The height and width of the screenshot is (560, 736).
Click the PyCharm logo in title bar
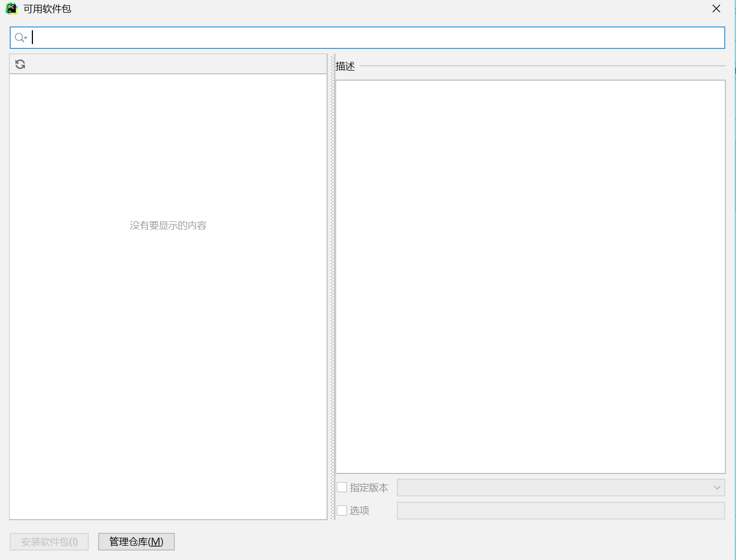tap(11, 8)
